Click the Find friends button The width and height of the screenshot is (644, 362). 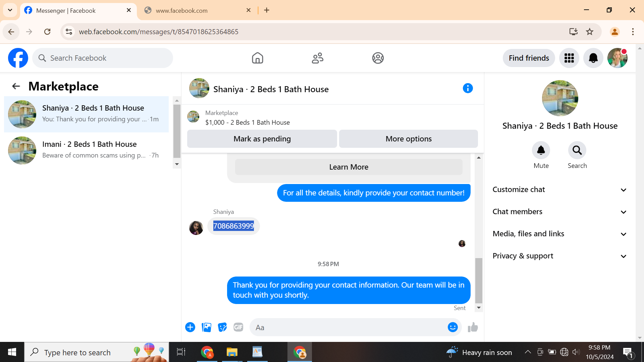coord(529,58)
